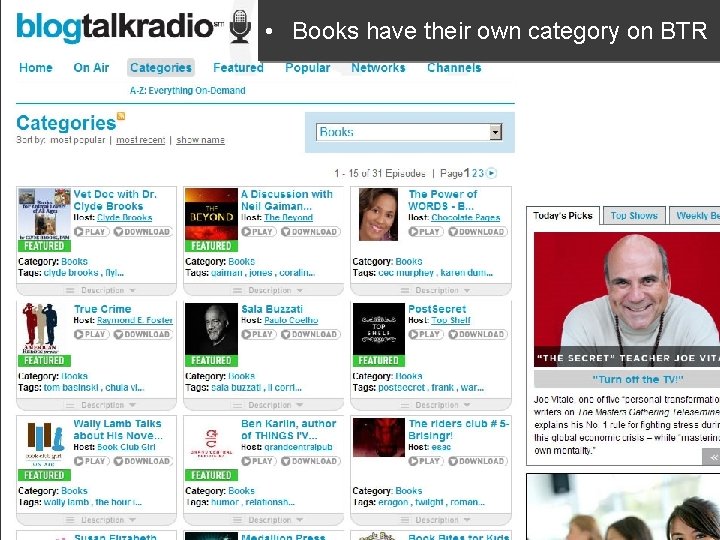Screen dimensions: 720x540
Task: Play the True Crime episode
Action: tap(91, 334)
